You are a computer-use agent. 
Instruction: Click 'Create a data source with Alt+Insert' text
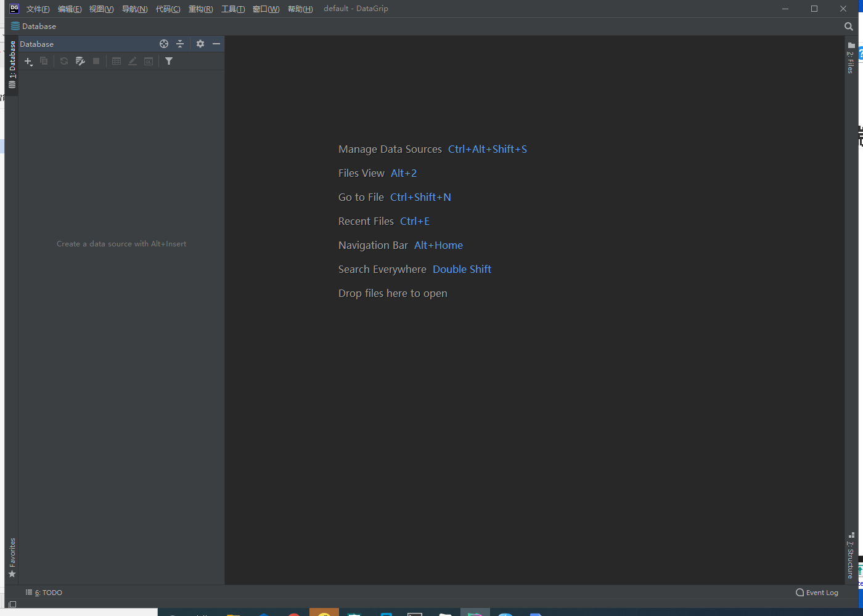(121, 244)
